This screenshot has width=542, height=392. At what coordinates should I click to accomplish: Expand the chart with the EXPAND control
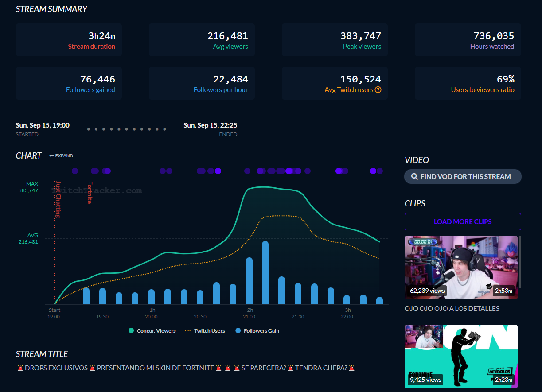(x=61, y=156)
